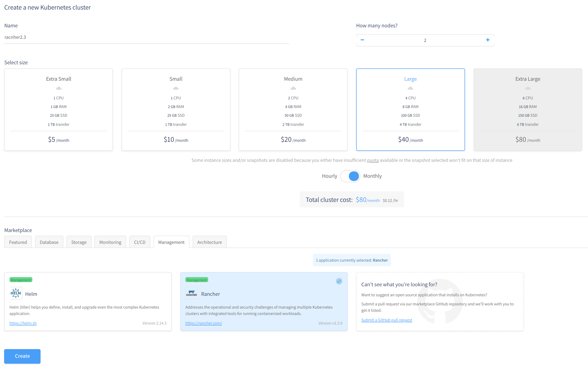The width and height of the screenshot is (588, 366).
Task: Click the Helm logo icon
Action: pos(16,293)
